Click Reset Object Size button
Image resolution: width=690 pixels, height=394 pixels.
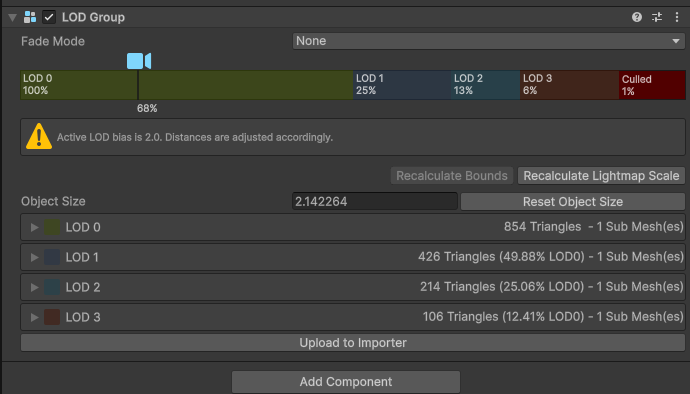point(573,202)
